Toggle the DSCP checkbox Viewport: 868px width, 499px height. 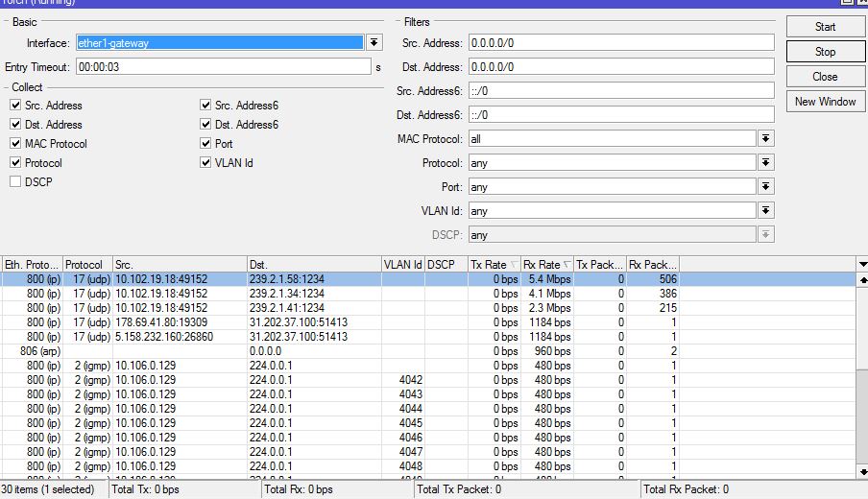15,182
